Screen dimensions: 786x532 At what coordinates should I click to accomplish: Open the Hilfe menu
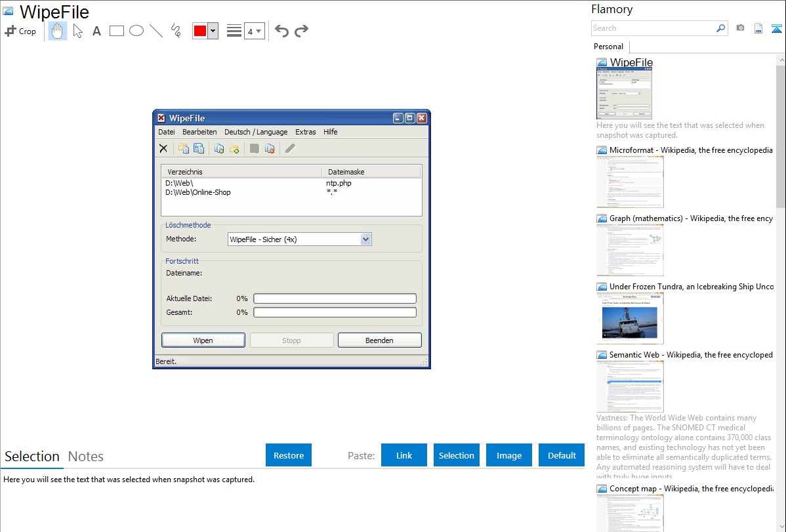pos(330,132)
